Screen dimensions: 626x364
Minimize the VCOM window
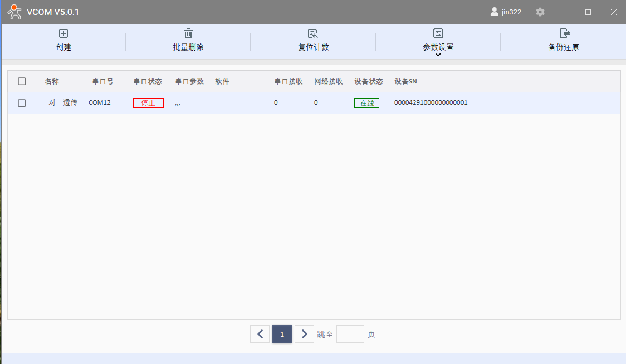point(563,12)
